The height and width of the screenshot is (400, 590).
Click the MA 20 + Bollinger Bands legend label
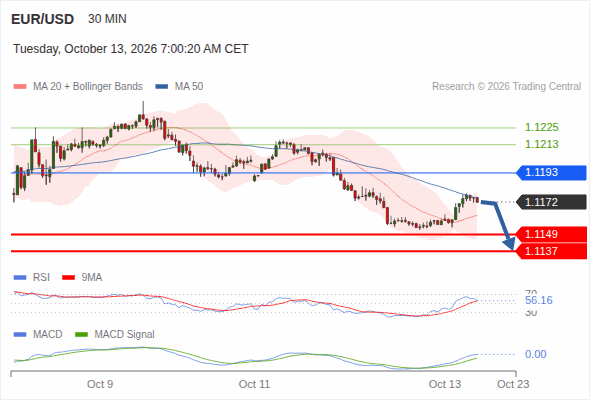(x=88, y=87)
